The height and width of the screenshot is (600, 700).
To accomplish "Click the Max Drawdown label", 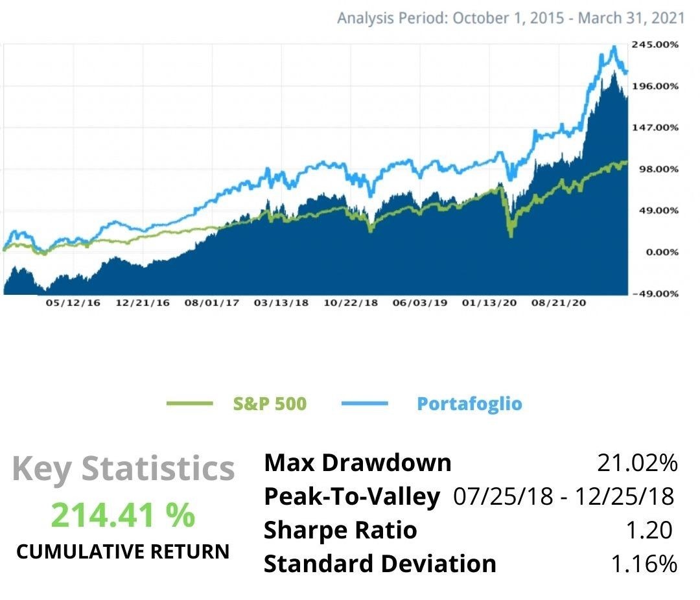I will click(358, 463).
